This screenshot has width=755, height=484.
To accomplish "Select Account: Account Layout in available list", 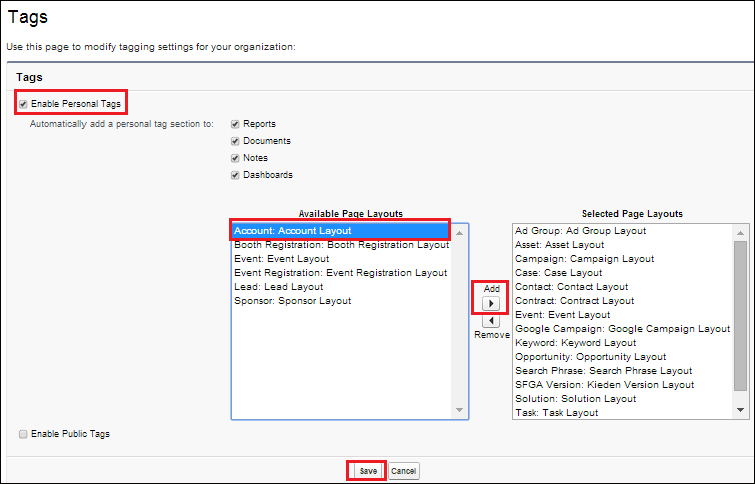I will [292, 231].
